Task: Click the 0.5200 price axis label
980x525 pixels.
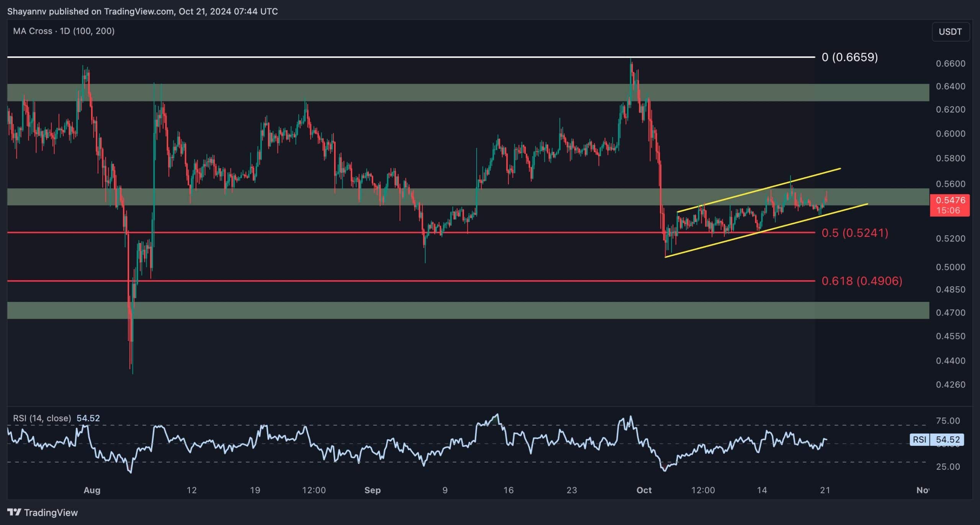Action: pos(951,239)
